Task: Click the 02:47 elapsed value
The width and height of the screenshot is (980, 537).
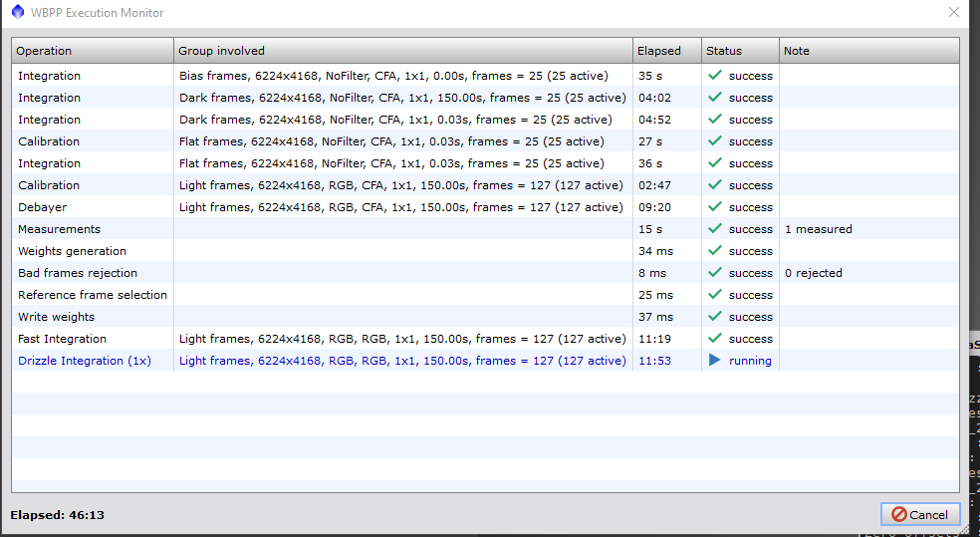Action: (654, 185)
